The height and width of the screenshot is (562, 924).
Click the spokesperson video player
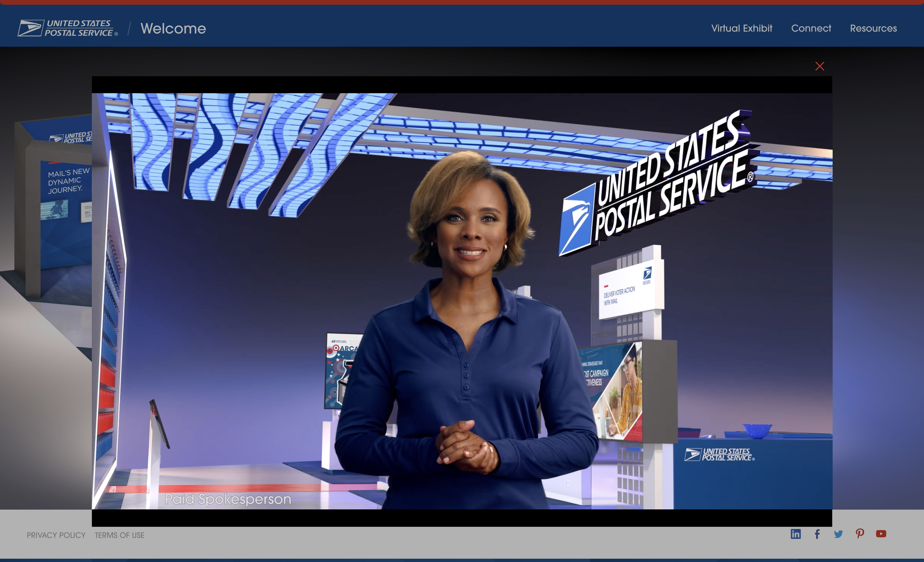[x=462, y=301]
